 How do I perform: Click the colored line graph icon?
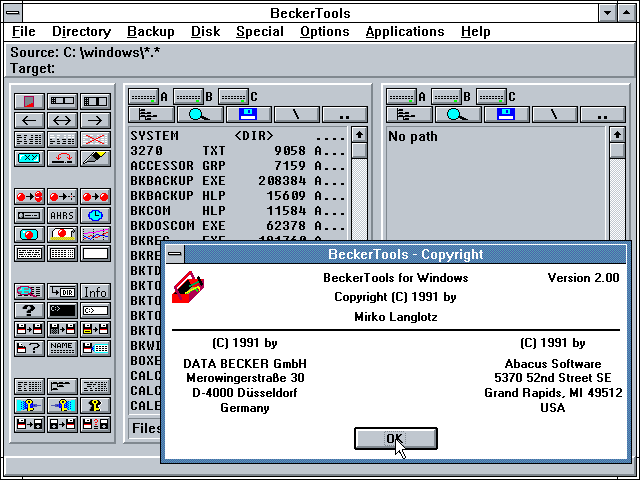coord(95,235)
